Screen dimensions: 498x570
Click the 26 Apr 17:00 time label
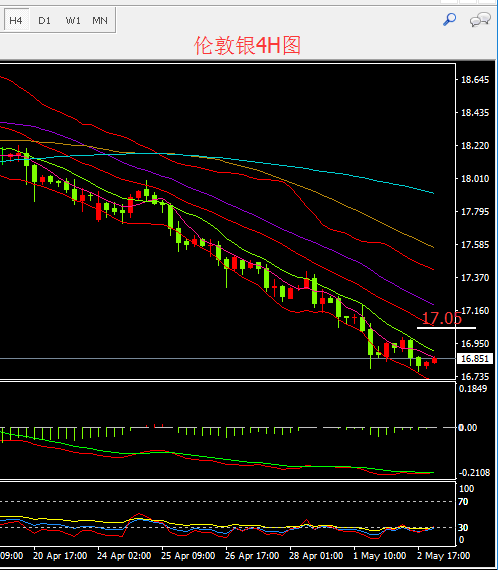pos(252,556)
